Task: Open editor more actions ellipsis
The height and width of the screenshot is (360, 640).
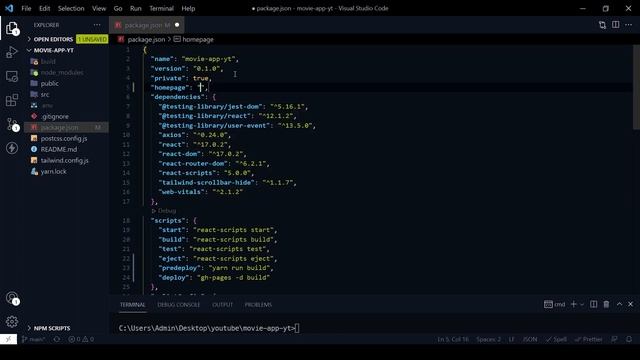Action: [629, 25]
